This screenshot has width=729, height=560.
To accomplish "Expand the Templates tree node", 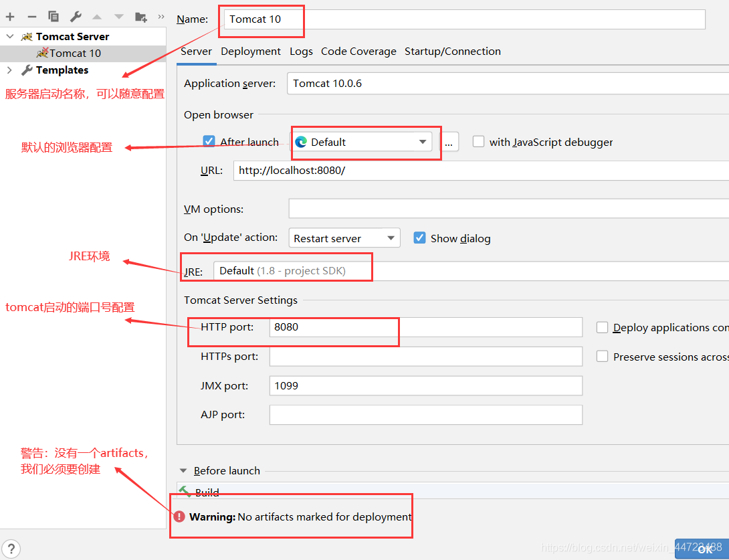I will 9,70.
